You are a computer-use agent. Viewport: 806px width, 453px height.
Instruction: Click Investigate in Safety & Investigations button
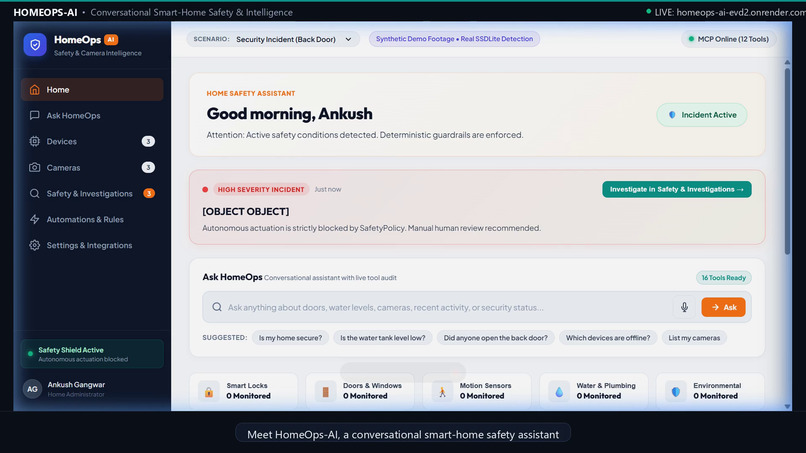[x=676, y=189]
